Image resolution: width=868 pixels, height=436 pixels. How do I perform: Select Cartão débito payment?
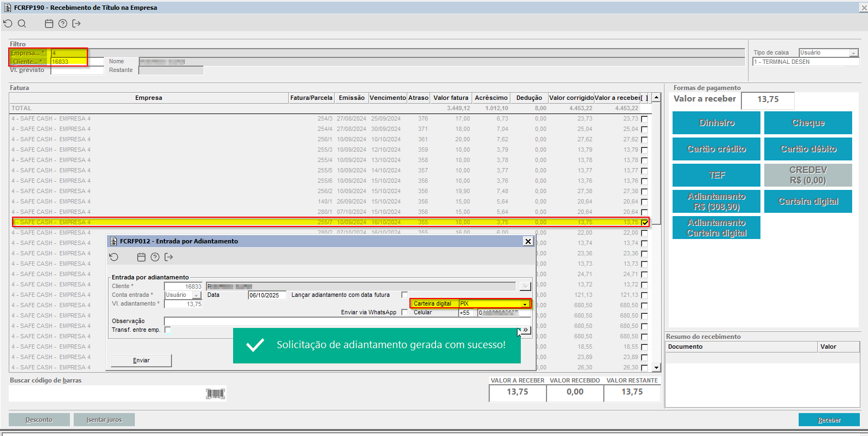(808, 149)
